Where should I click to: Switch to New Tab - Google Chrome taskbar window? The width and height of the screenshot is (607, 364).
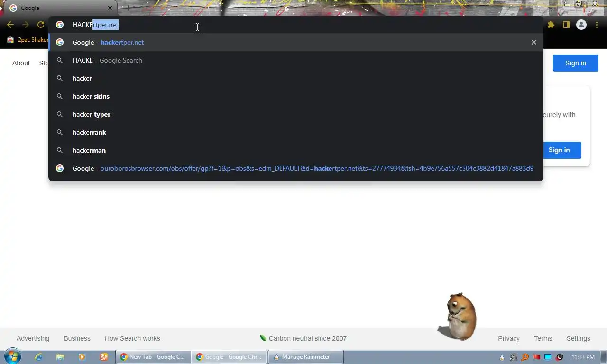(x=153, y=357)
